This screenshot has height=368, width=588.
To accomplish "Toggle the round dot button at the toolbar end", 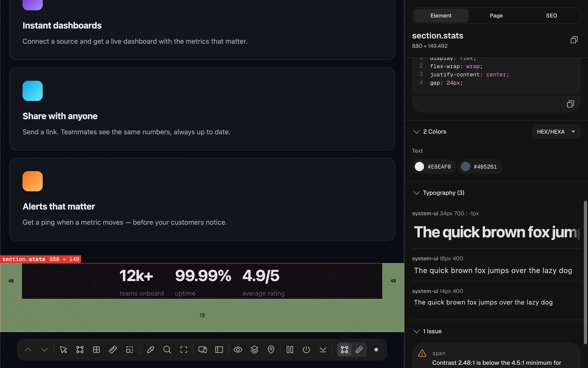I will 376,350.
